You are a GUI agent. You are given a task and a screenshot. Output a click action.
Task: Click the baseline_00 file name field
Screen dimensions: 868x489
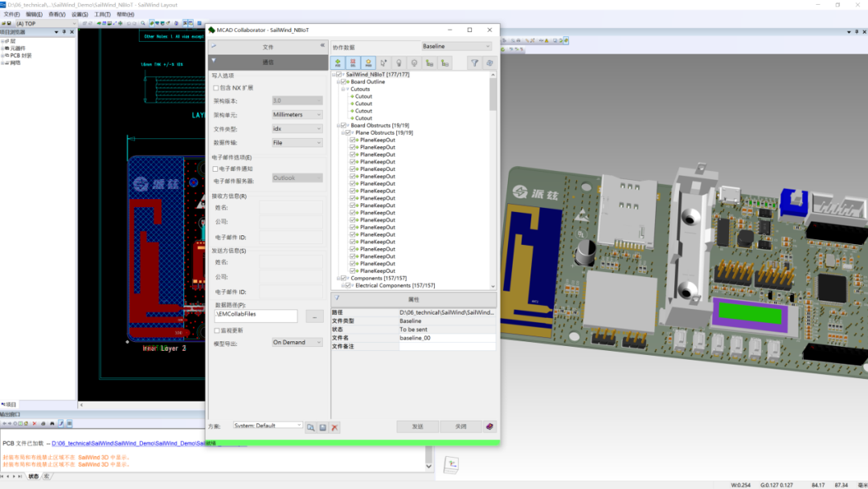tap(447, 338)
